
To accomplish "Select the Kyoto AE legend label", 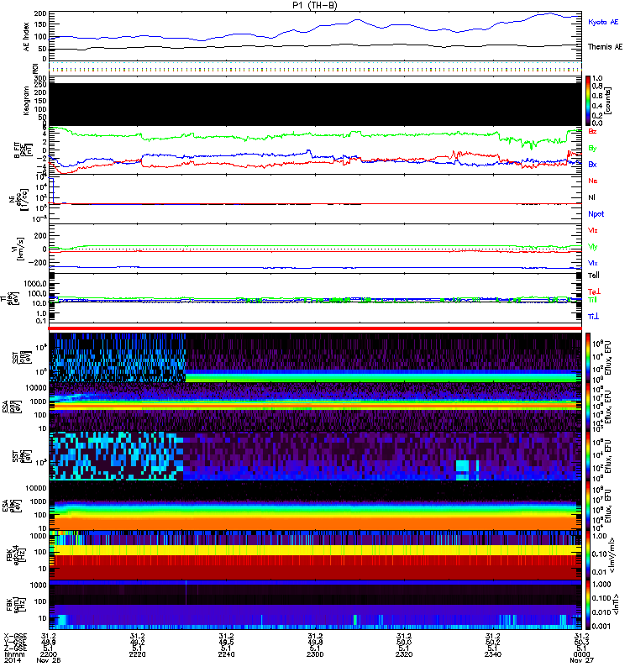I will [603, 22].
